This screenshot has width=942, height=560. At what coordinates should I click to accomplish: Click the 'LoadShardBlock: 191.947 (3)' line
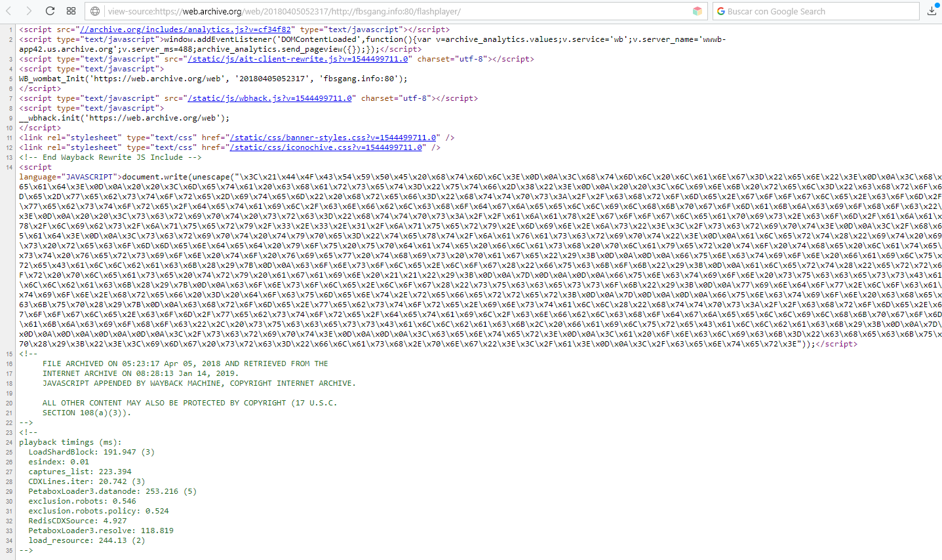click(92, 452)
